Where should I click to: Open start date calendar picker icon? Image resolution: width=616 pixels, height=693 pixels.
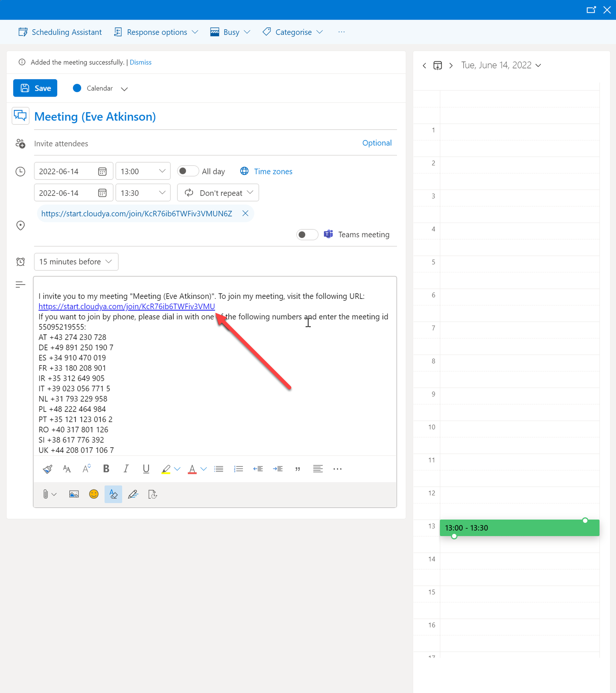(x=102, y=171)
